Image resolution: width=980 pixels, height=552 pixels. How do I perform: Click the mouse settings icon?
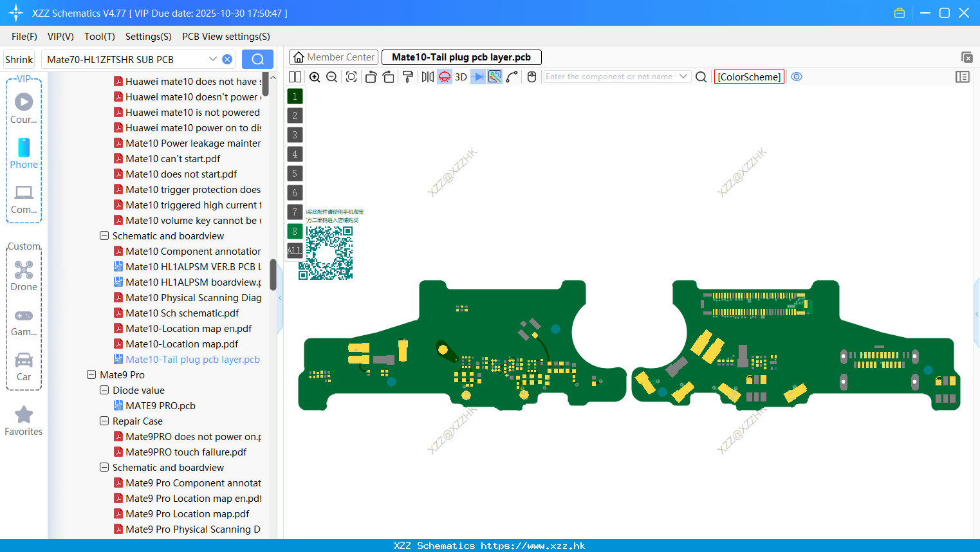pos(532,77)
